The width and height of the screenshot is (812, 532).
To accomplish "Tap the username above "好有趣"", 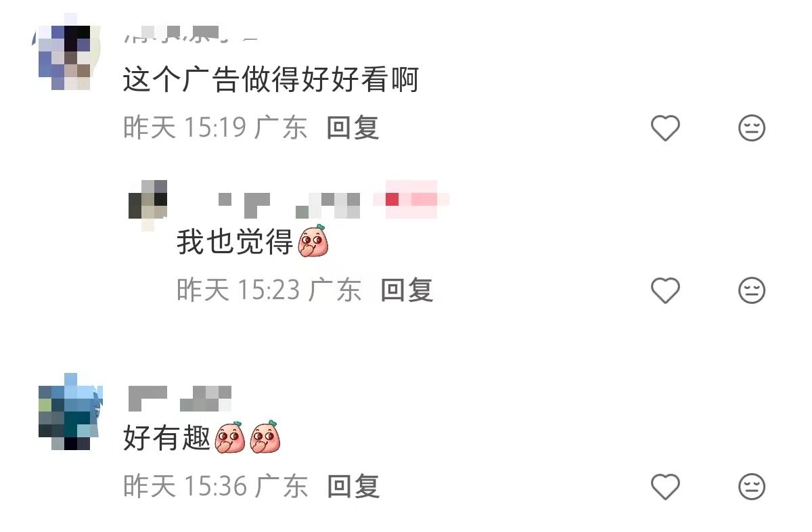I will pos(179,399).
